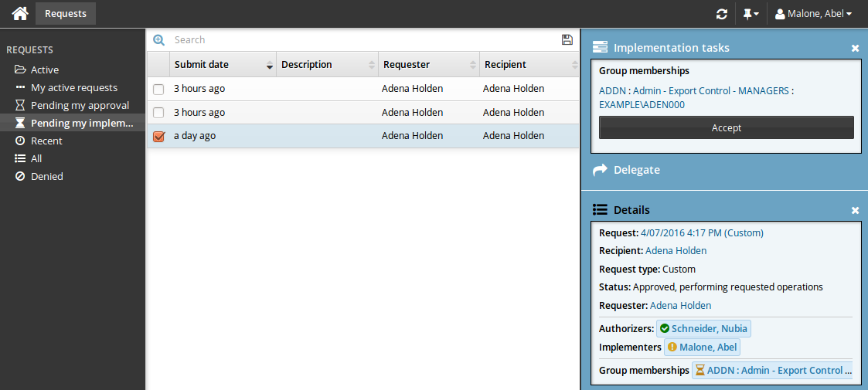Close the Details panel

(x=855, y=210)
